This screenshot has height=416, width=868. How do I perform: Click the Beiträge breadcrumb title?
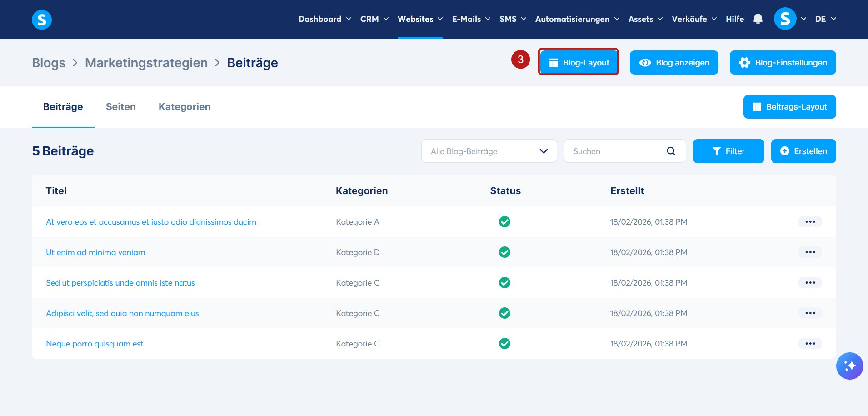253,63
